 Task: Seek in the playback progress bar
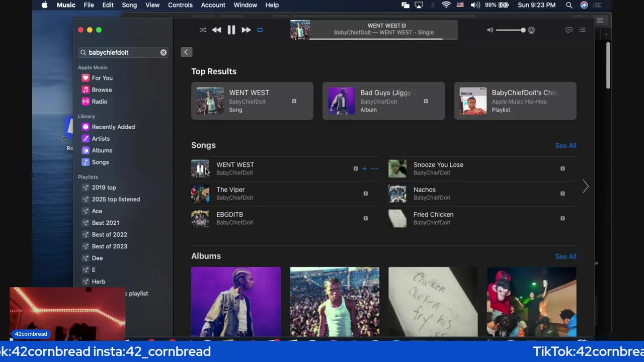[x=383, y=39]
